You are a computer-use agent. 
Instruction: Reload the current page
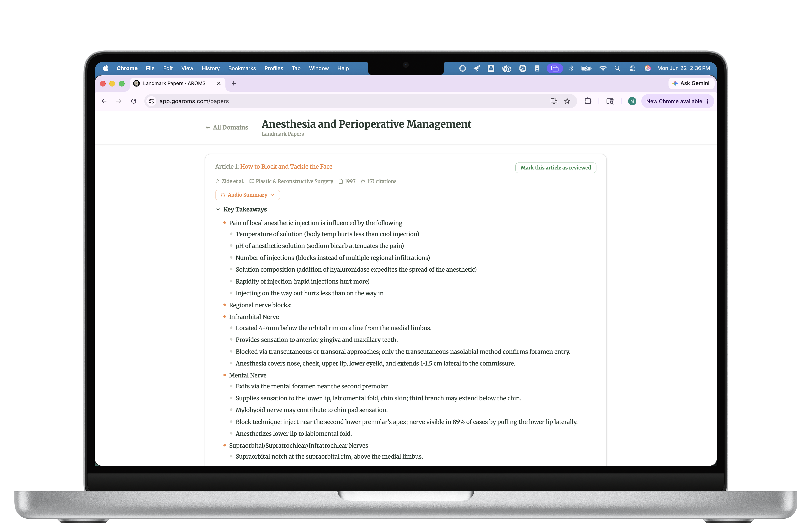coord(134,101)
